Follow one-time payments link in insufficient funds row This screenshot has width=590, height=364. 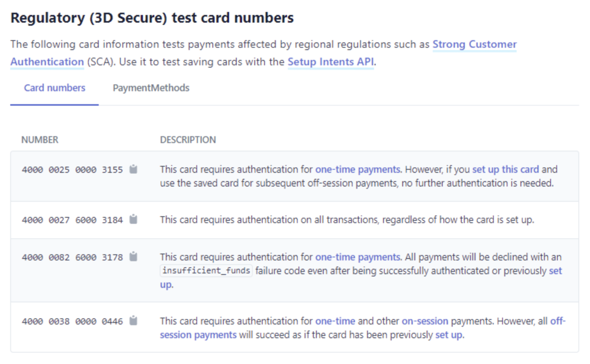pos(358,257)
